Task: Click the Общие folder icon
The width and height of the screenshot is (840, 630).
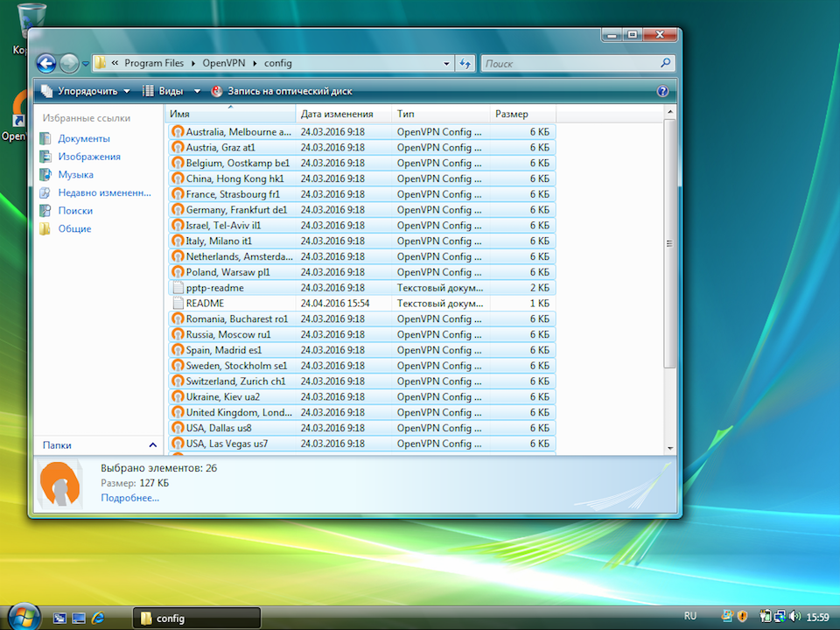Action: [45, 228]
